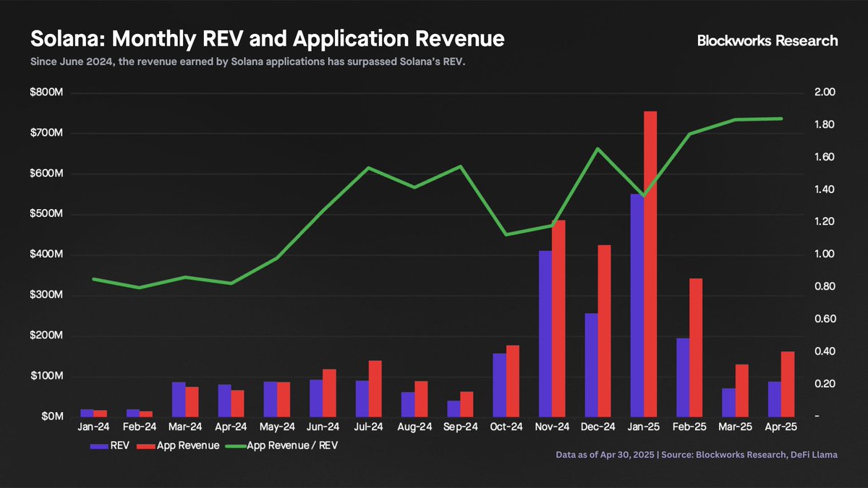Click the Jan-24 x-axis label
This screenshot has height=488, width=868.
[x=93, y=428]
